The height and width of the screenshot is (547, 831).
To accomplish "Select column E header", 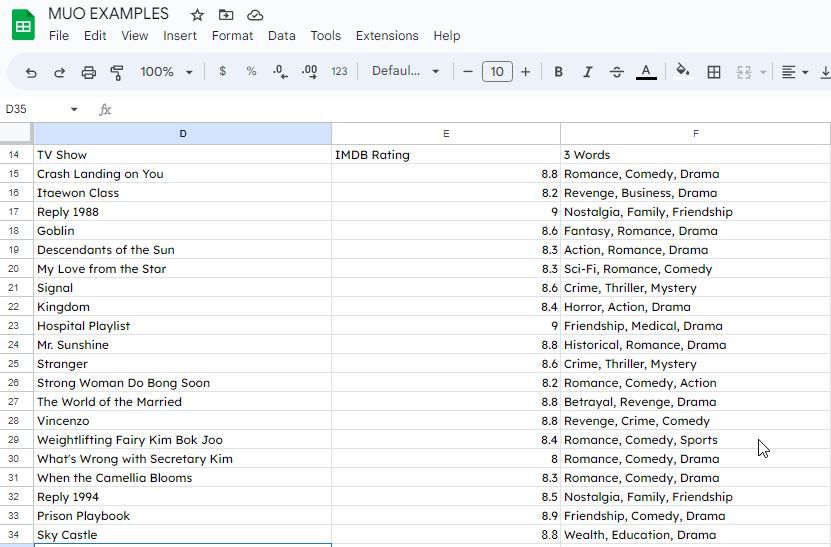I will (446, 134).
